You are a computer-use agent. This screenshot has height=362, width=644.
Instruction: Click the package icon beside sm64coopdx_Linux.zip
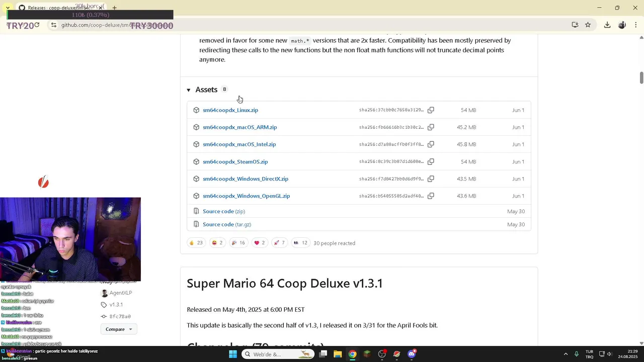[x=196, y=110]
